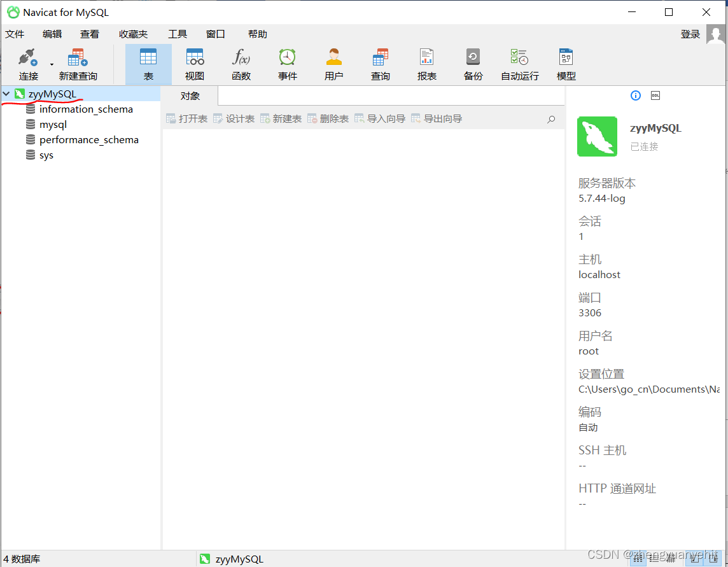The height and width of the screenshot is (567, 728).
Task: Show the DDL panel icon
Action: click(x=655, y=95)
